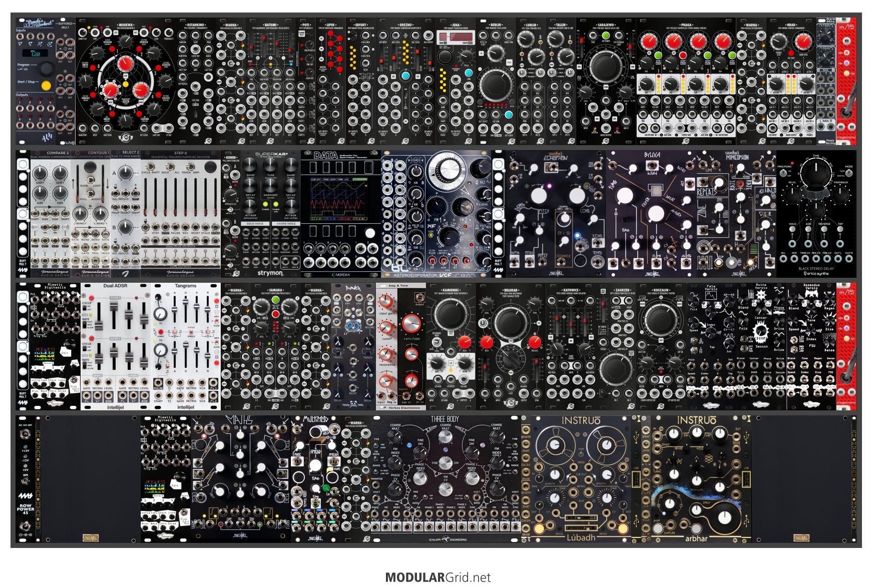Image resolution: width=877 pixels, height=588 pixels.
Task: Select the Erfurt module
Action: tap(361, 82)
